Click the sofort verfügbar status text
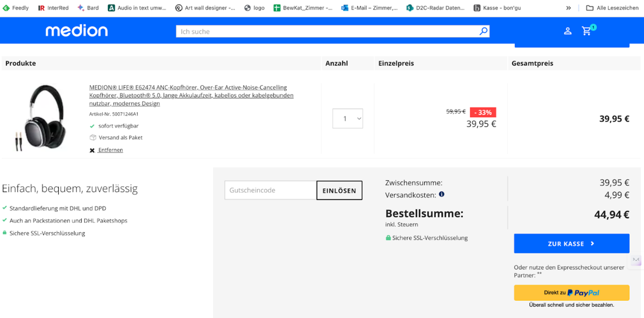The image size is (644, 318). pyautogui.click(x=118, y=126)
